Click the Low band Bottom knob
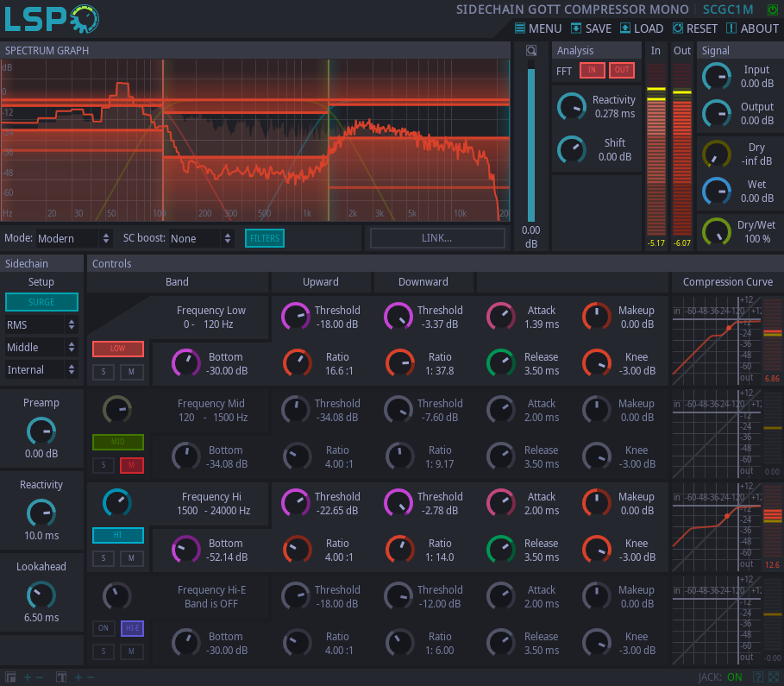This screenshot has height=686, width=784. point(186,363)
